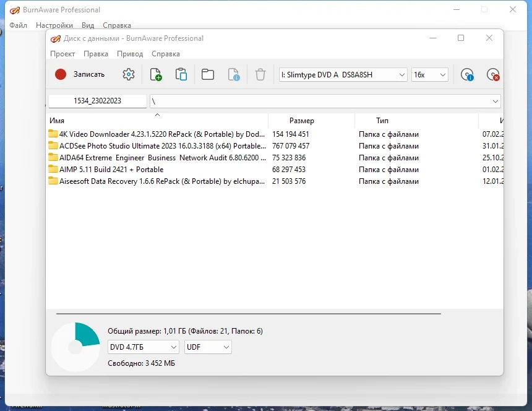The width and height of the screenshot is (532, 411).
Task: Click the Add files icon
Action: coord(156,74)
